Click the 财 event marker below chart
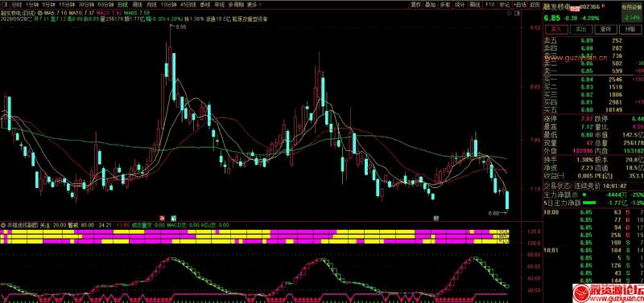 [x=436, y=218]
